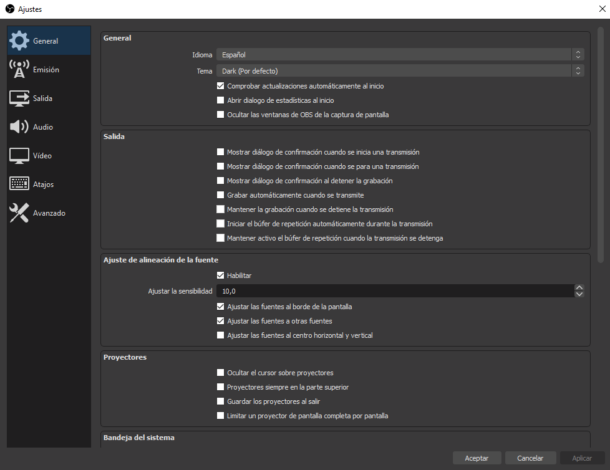
Task: Click the OBS icon in title bar
Action: [x=8, y=8]
